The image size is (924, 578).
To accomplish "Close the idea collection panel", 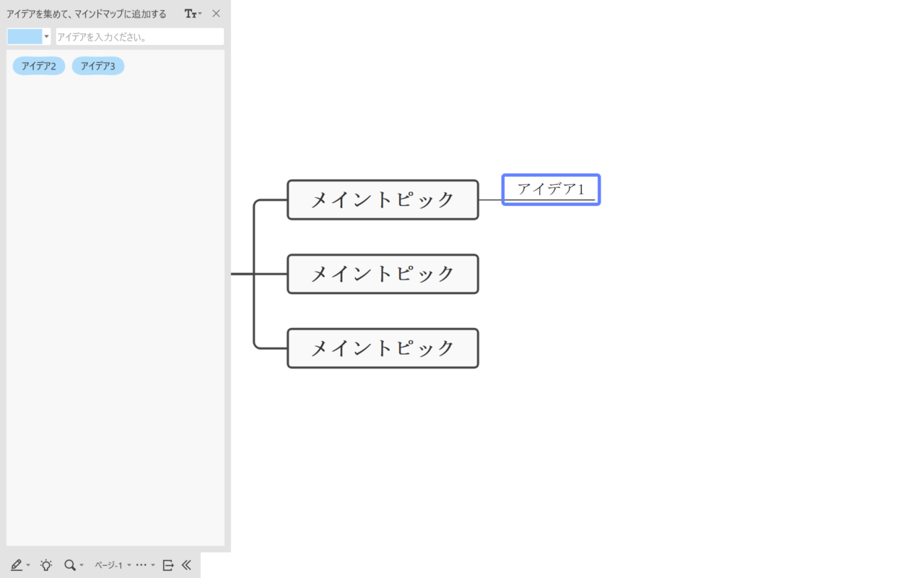I will tap(215, 13).
